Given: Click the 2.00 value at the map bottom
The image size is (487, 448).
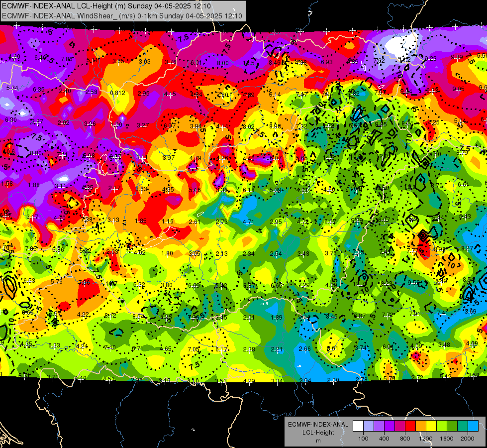Looking at the screenshot, I should (x=333, y=380).
